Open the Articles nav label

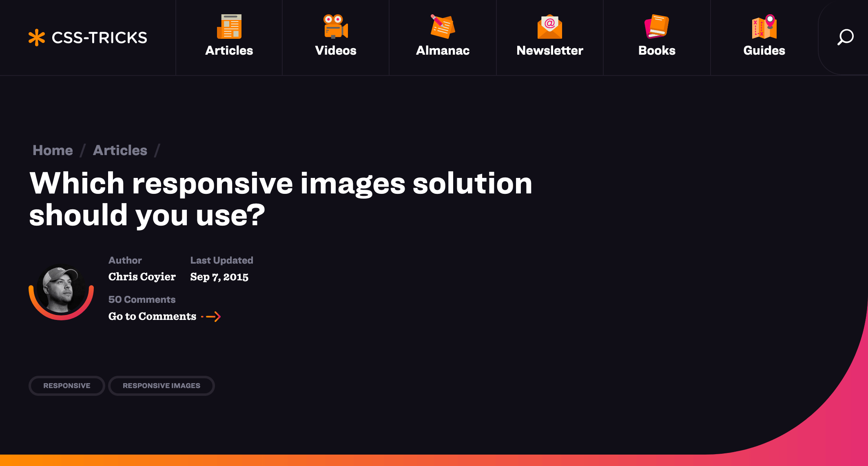(229, 50)
